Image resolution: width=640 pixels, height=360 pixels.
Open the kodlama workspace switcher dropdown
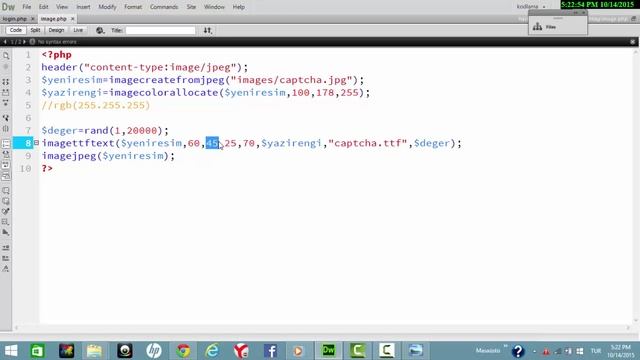[531, 7]
